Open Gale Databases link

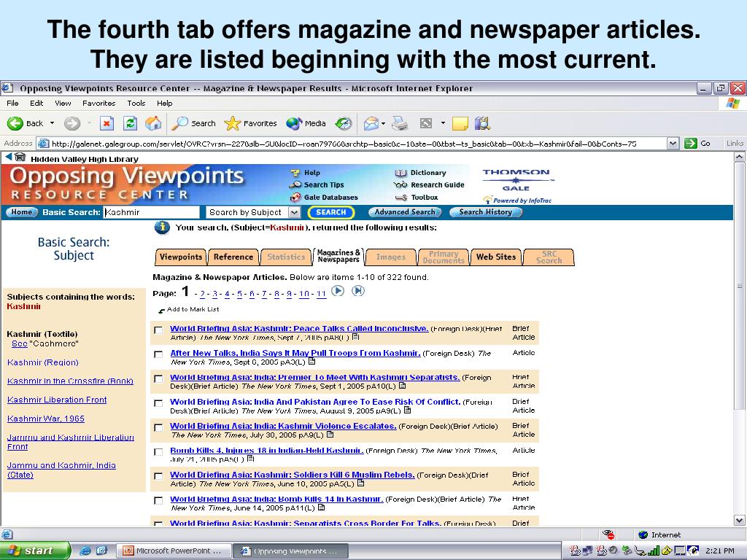click(x=330, y=197)
